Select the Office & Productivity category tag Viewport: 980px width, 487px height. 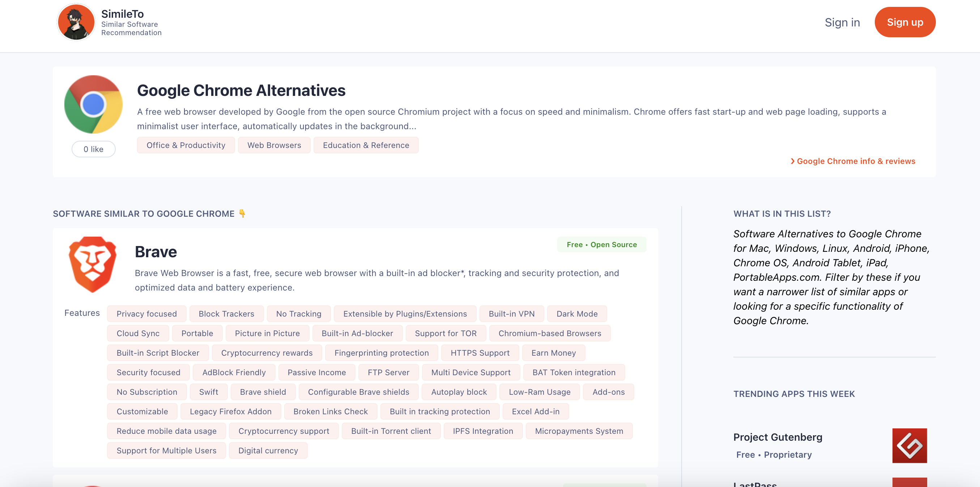point(186,145)
